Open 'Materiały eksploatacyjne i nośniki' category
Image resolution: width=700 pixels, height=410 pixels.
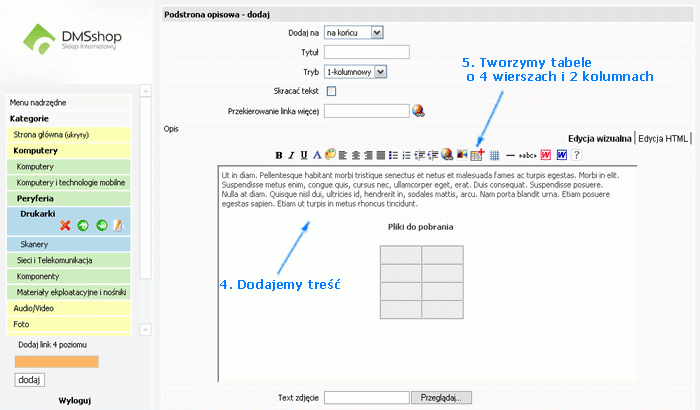tap(69, 293)
